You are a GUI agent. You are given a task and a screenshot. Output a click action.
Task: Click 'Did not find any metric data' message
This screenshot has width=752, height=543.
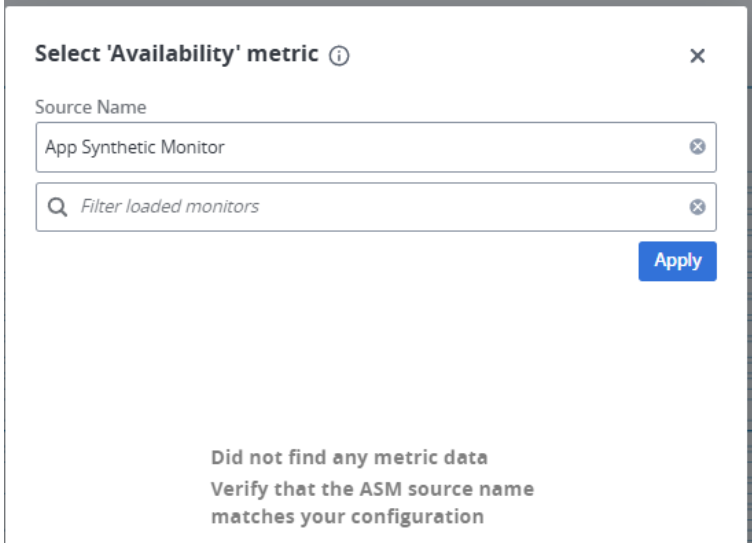349,458
